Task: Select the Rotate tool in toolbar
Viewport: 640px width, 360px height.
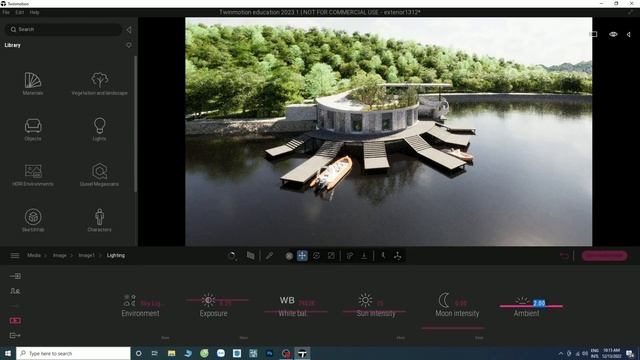Action: pyautogui.click(x=316, y=256)
